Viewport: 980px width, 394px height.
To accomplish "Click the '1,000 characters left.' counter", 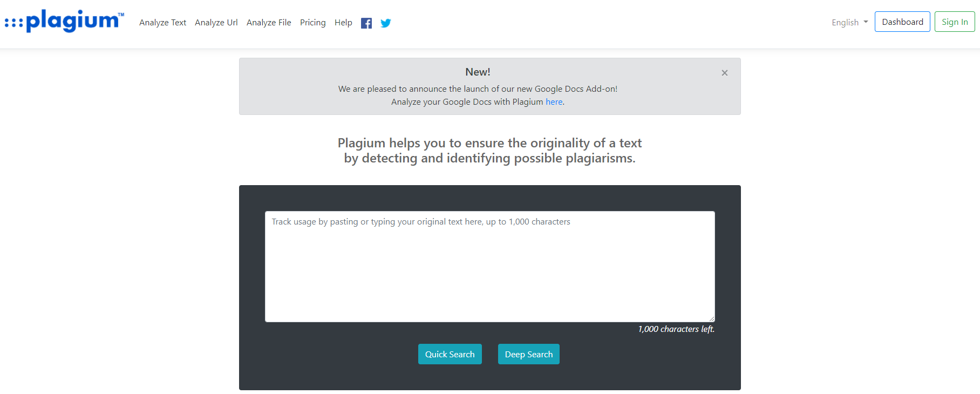I will pos(676,329).
